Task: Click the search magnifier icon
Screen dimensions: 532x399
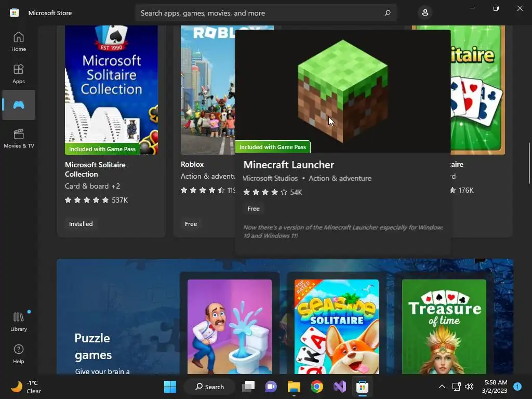Action: pyautogui.click(x=388, y=13)
